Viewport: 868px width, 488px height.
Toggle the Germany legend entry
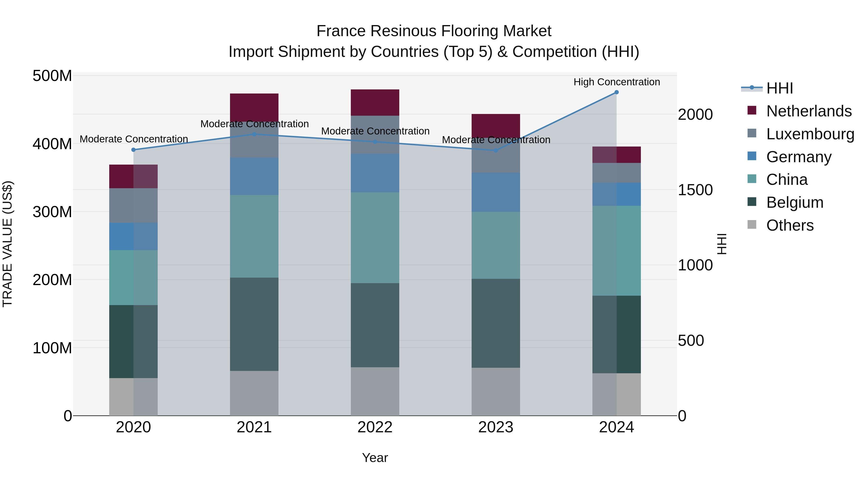click(789, 157)
